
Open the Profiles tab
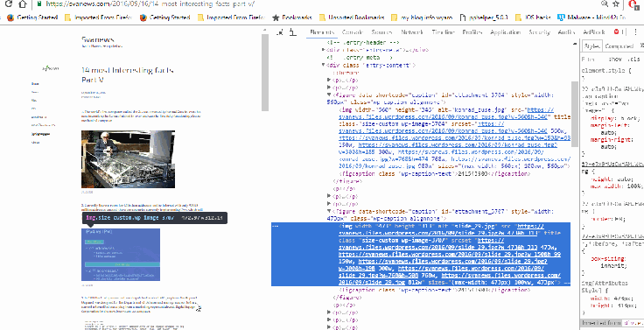coord(472,32)
